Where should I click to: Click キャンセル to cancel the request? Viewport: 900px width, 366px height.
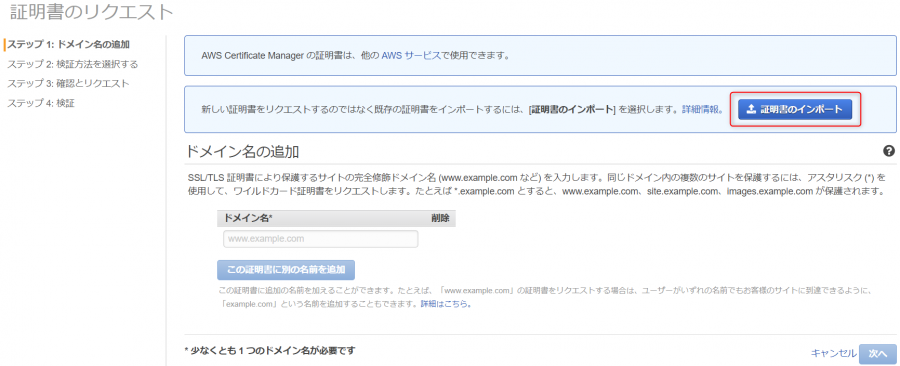point(833,353)
